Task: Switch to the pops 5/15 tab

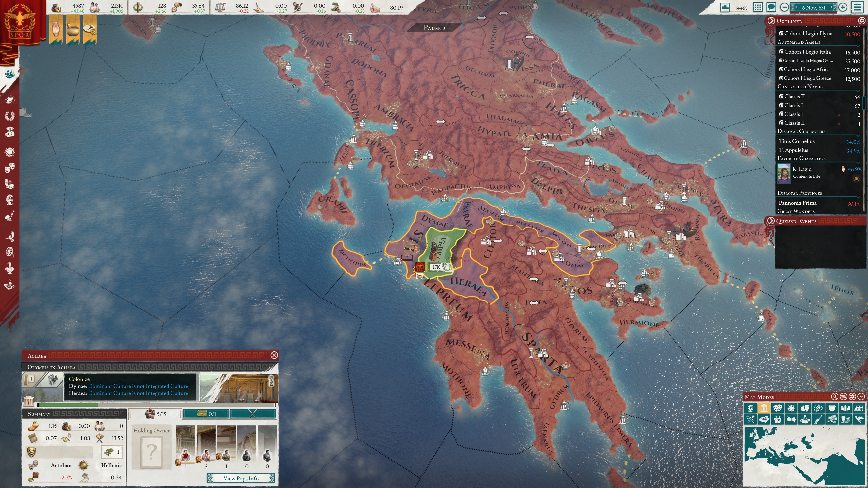Action: [x=156, y=414]
